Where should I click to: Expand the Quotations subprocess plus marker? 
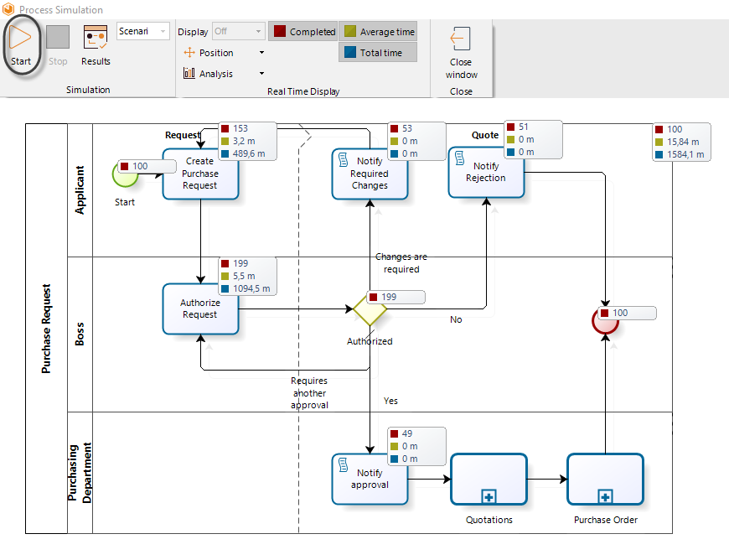click(489, 496)
